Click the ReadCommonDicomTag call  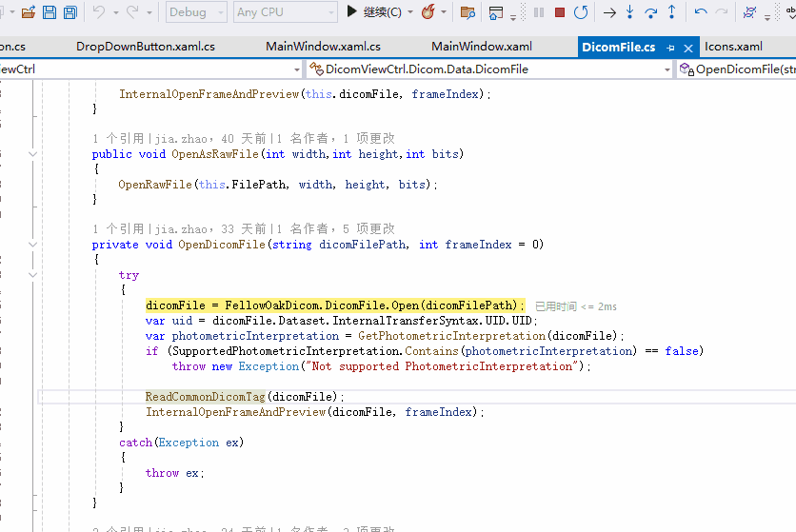[x=205, y=397]
